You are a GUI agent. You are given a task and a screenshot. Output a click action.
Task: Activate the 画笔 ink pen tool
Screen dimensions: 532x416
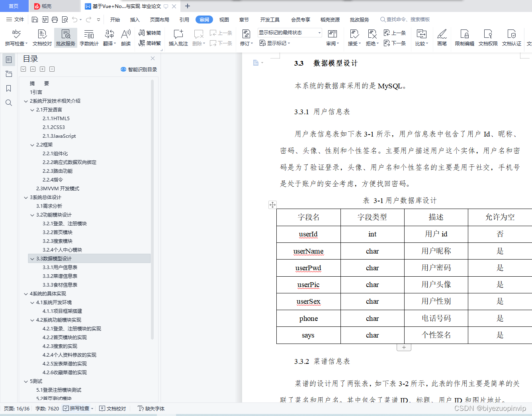442,38
